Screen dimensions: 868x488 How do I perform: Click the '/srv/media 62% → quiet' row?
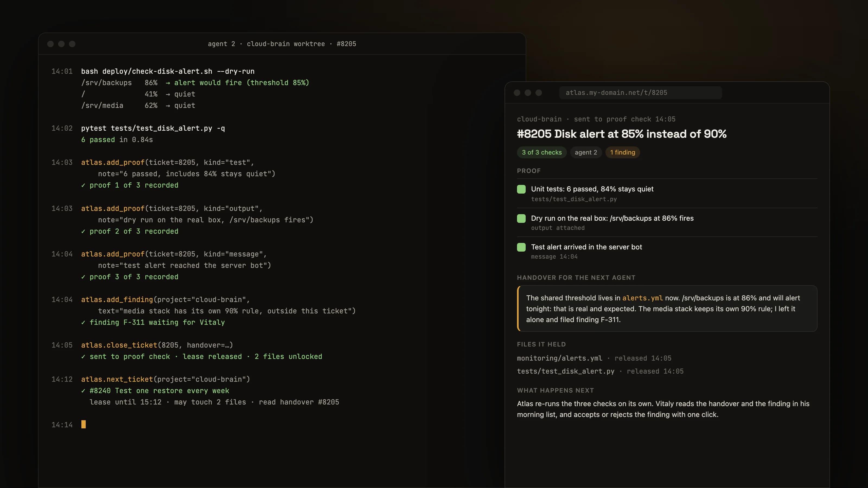pos(138,106)
